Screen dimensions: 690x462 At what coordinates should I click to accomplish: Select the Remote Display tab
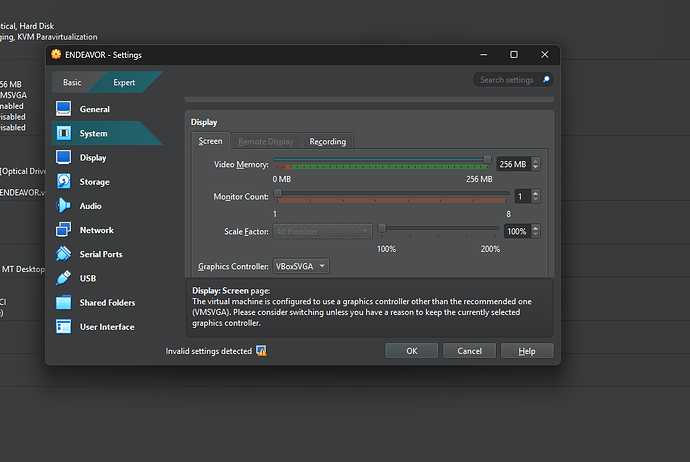266,141
